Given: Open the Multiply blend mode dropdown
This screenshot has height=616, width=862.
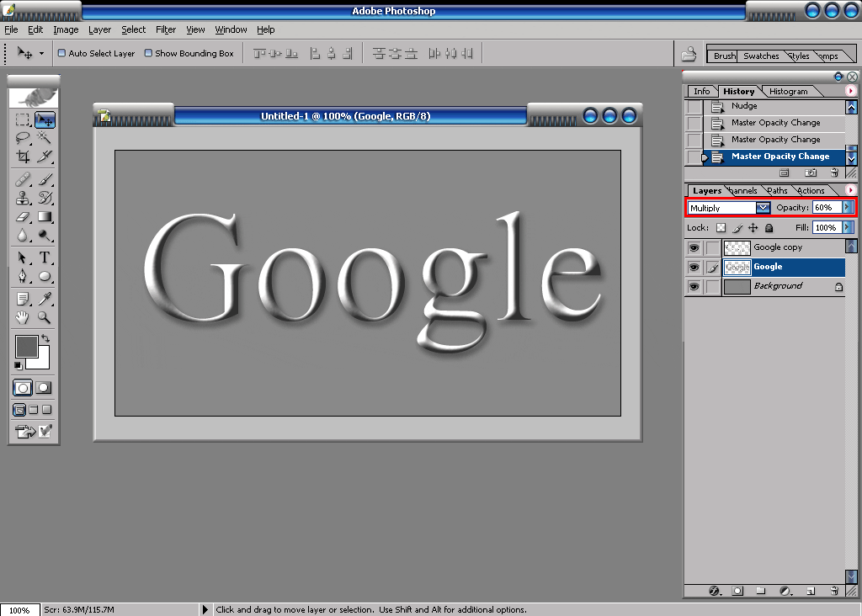Looking at the screenshot, I should 763,208.
